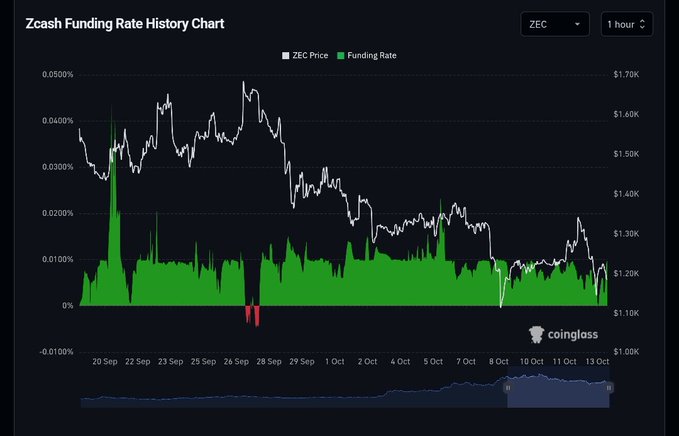
Task: Click the "2 Oct" date label
Action: click(368, 362)
